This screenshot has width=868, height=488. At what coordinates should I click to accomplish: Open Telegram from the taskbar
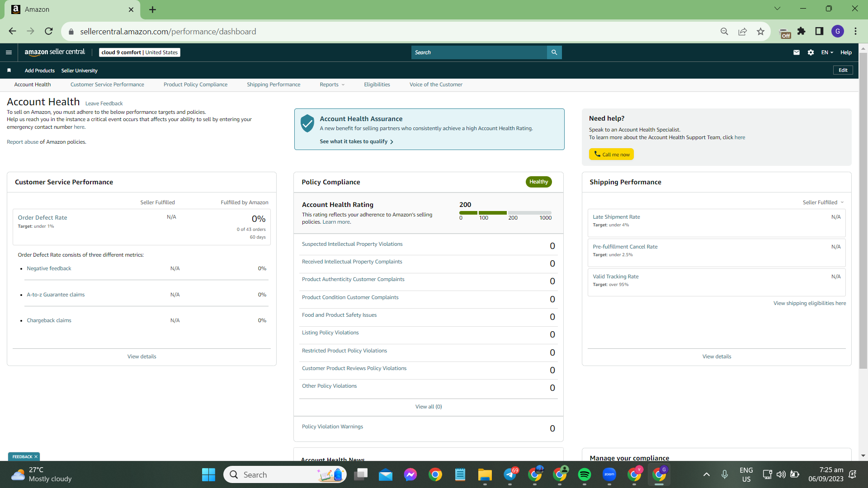tap(510, 474)
